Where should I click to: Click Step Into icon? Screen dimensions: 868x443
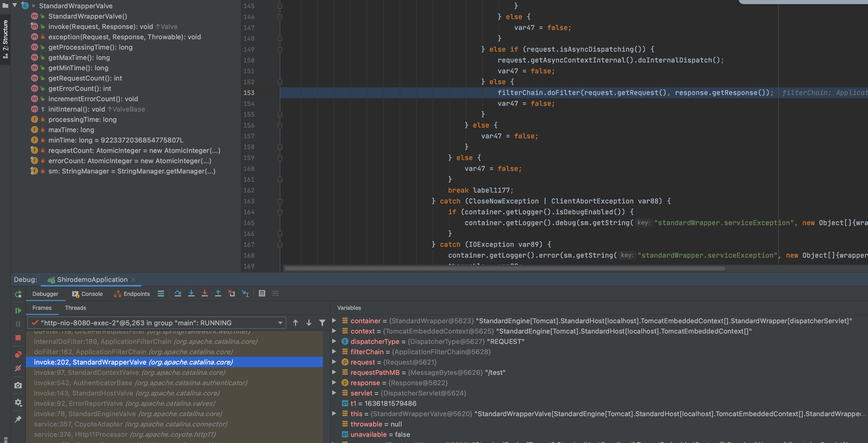coord(191,294)
